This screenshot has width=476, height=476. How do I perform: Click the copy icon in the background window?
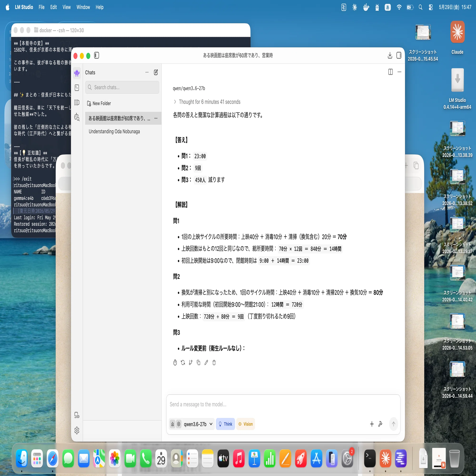(416, 166)
